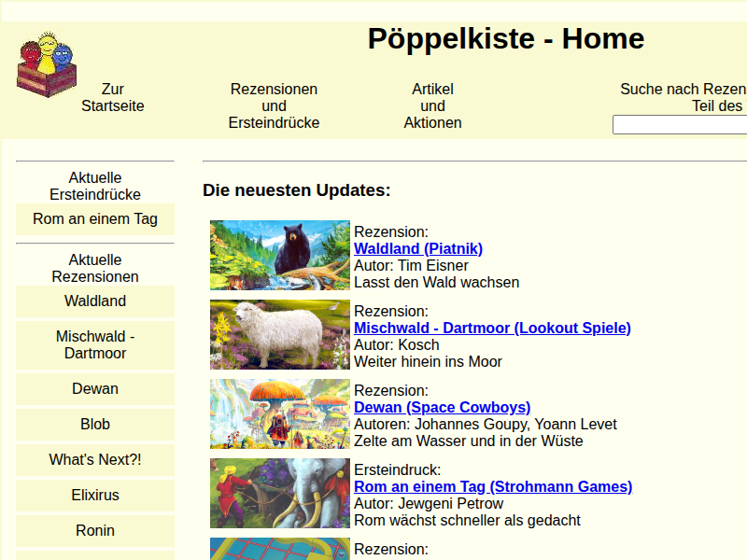The width and height of the screenshot is (747, 560).
Task: Open Mischwald - Dartmoor (Lookout Spiele) link
Action: [x=492, y=328]
